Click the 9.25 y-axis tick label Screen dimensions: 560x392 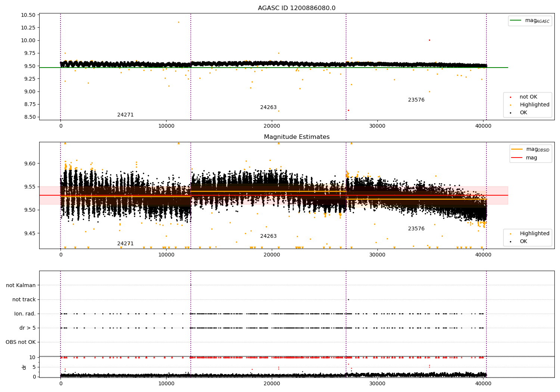coord(29,79)
